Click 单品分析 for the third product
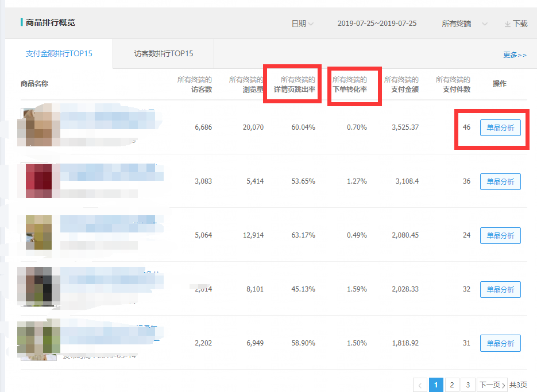This screenshot has height=392, width=537. (x=500, y=235)
